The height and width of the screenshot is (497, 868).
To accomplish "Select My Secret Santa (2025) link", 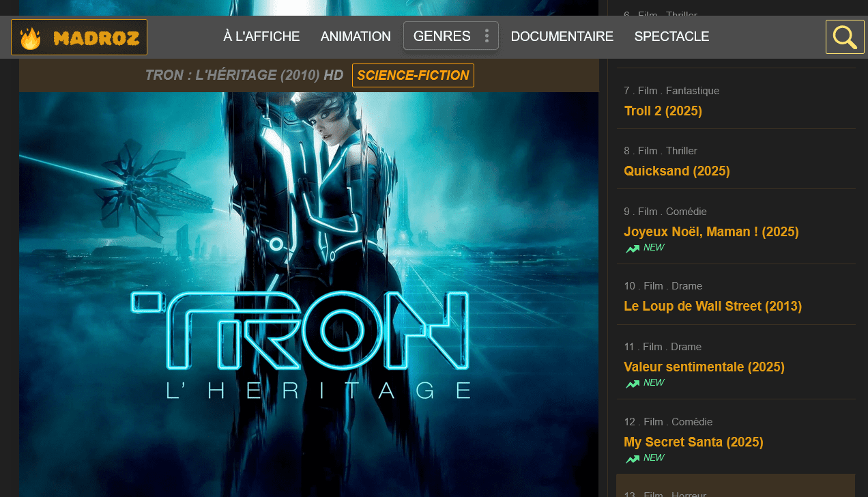I will (x=693, y=442).
